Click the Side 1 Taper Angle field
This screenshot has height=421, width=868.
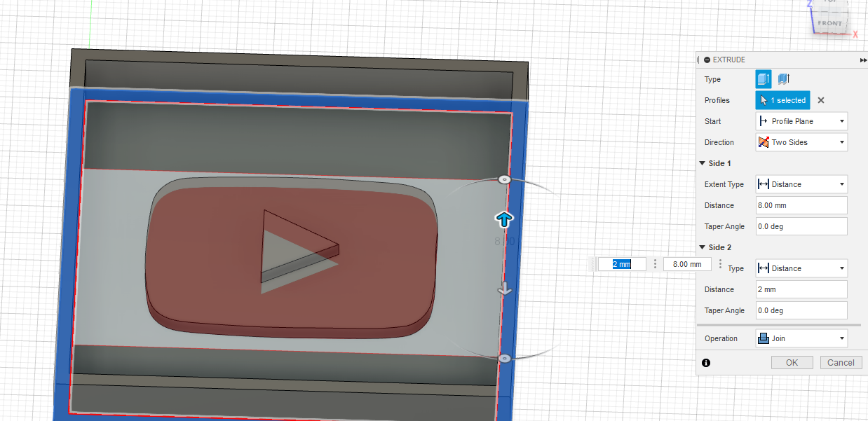pyautogui.click(x=801, y=226)
